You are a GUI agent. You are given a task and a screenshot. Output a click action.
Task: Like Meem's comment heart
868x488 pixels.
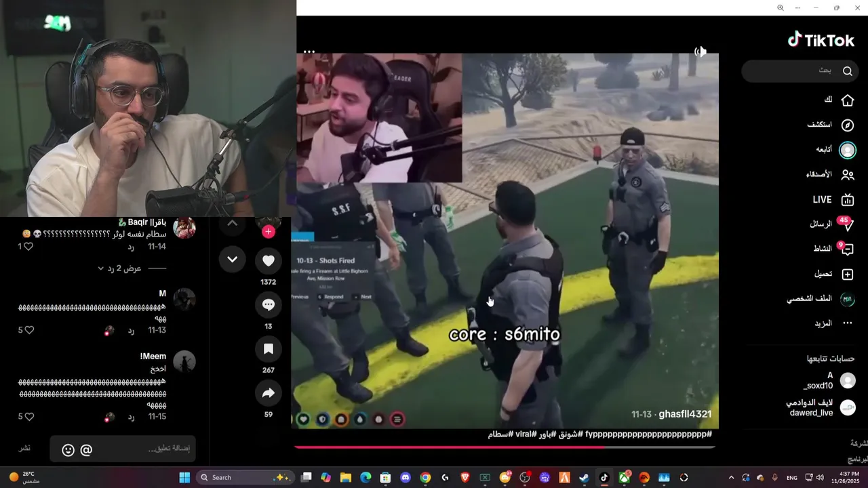pyautogui.click(x=28, y=417)
